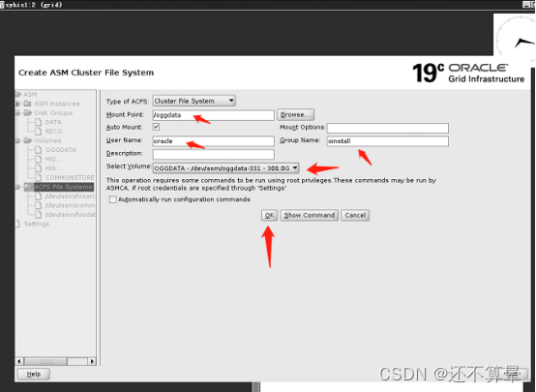This screenshot has height=392, width=536.
Task: Select the DATA disk group file icon
Action: 39,122
